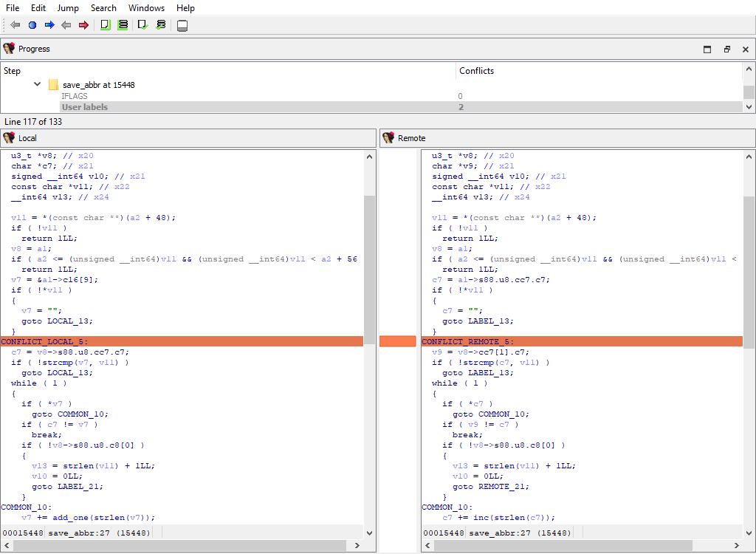
Task: Click the Conflicts column header
Action: click(476, 71)
